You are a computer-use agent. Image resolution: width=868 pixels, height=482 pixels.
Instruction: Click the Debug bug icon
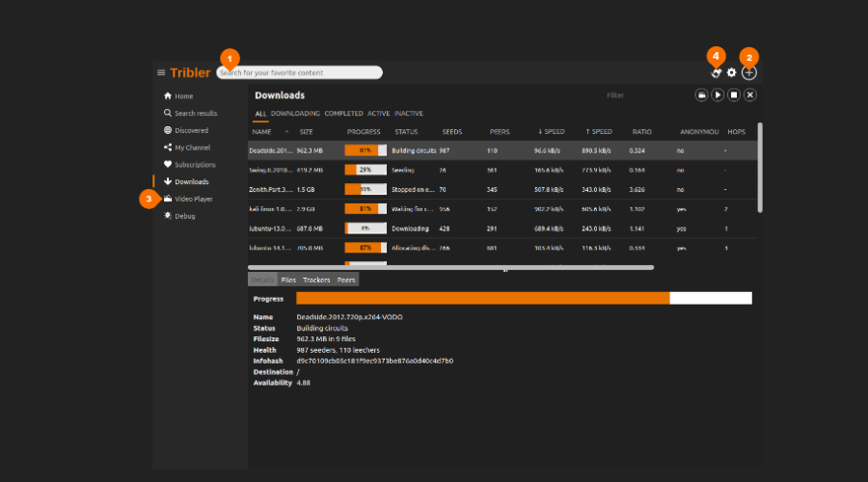168,216
